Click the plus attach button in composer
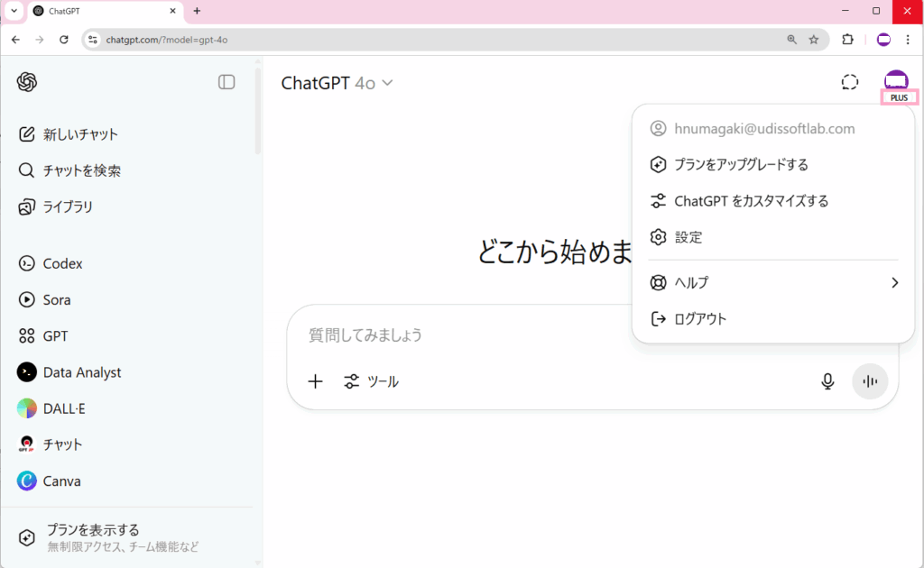Image resolution: width=924 pixels, height=568 pixels. [315, 381]
